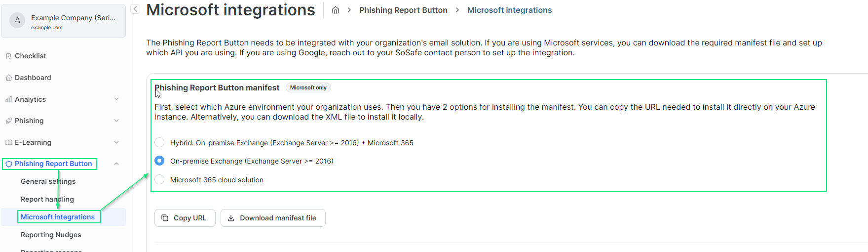Click the user avatar icon
868x252 pixels.
[17, 21]
